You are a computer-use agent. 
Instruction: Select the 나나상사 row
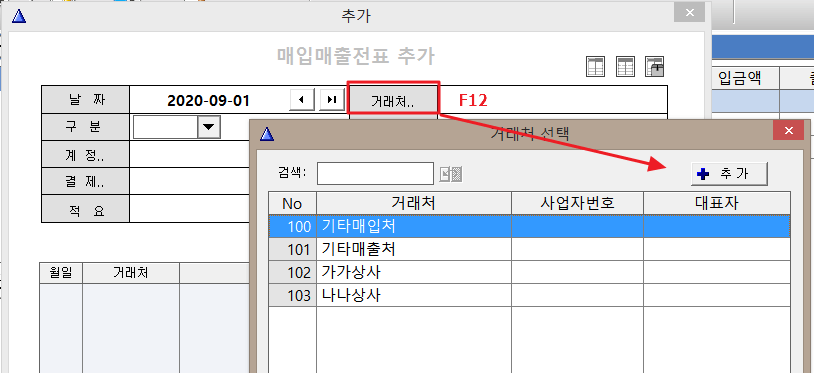click(x=530, y=295)
